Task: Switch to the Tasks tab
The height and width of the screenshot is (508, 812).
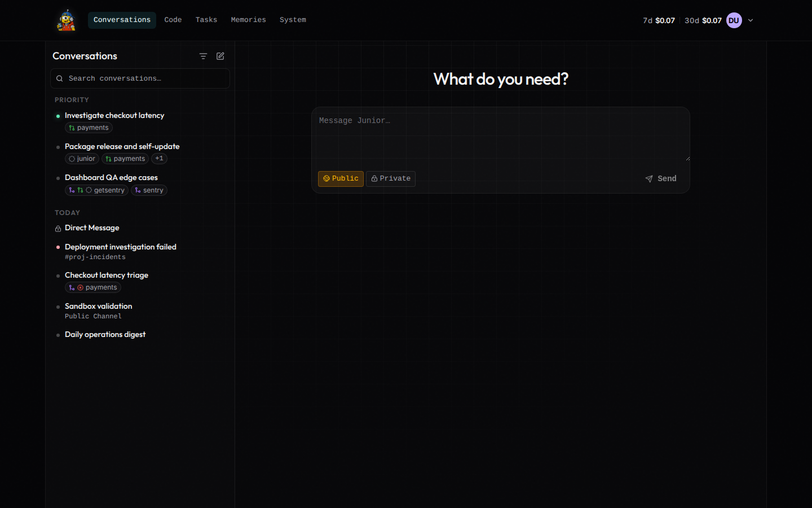Action: click(206, 20)
